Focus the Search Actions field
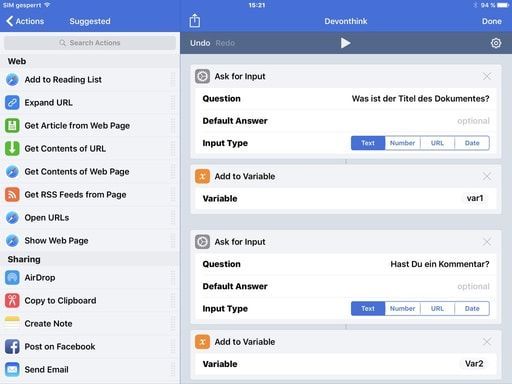The width and height of the screenshot is (512, 384). [90, 43]
